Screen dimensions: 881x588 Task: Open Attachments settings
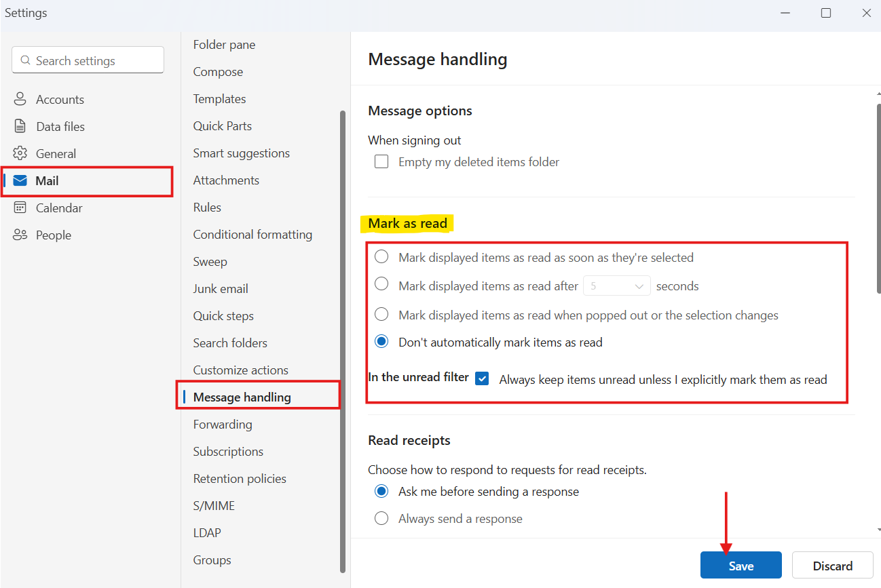(226, 180)
